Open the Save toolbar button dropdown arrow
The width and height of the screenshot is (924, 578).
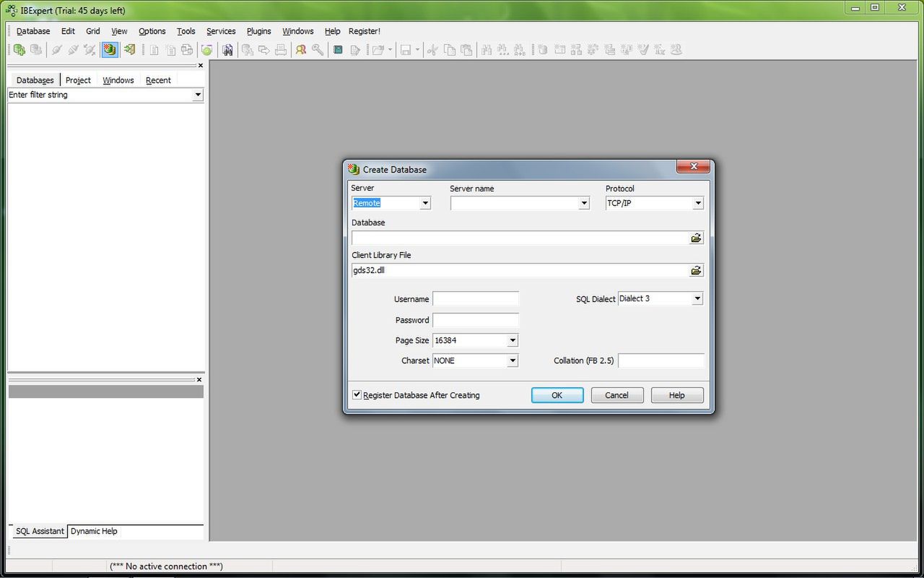(x=417, y=50)
